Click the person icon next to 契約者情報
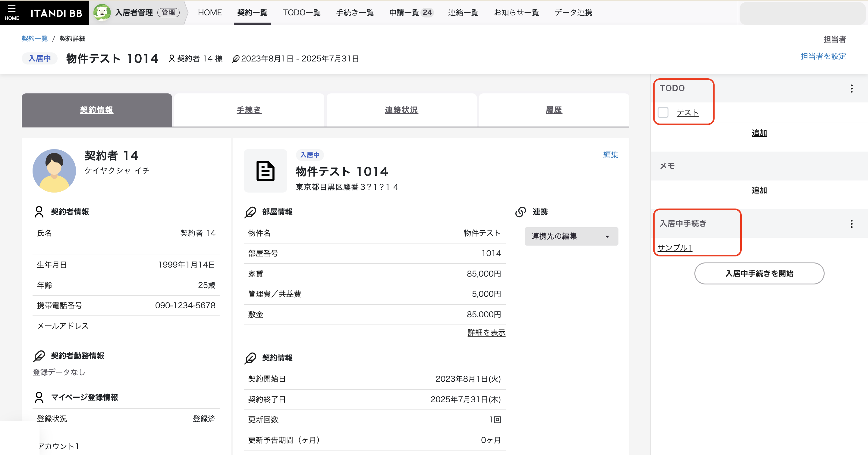This screenshot has height=455, width=868. pos(39,212)
